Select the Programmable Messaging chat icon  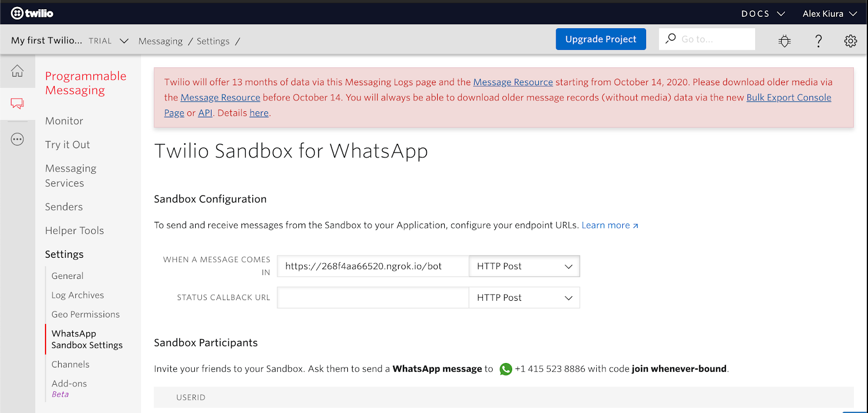tap(17, 103)
